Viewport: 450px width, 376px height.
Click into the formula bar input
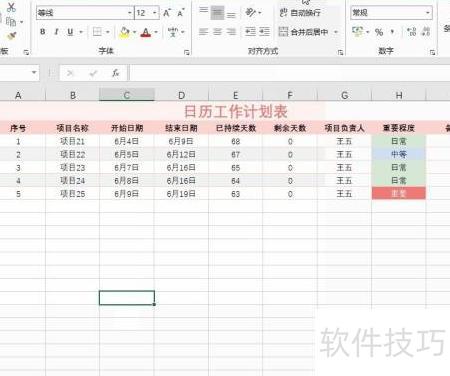pos(289,73)
